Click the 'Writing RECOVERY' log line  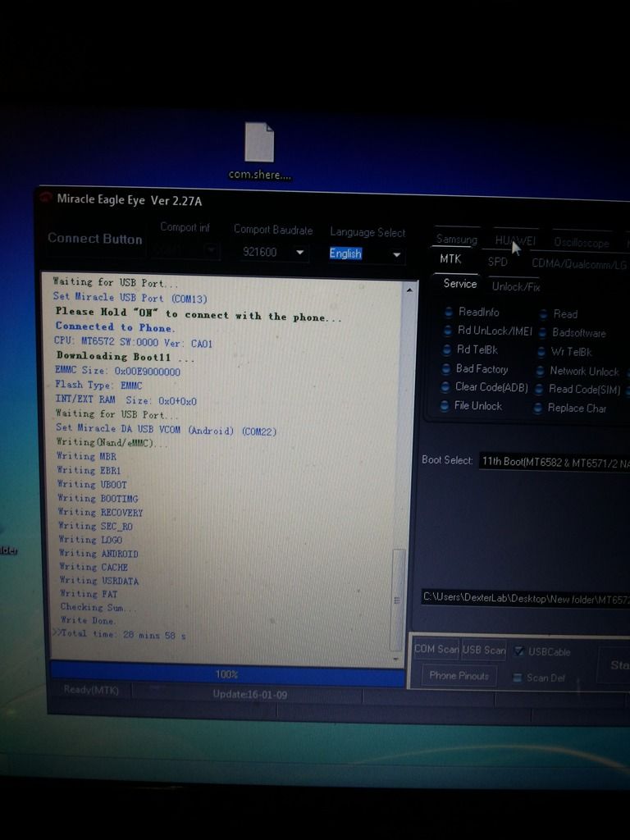pos(100,512)
